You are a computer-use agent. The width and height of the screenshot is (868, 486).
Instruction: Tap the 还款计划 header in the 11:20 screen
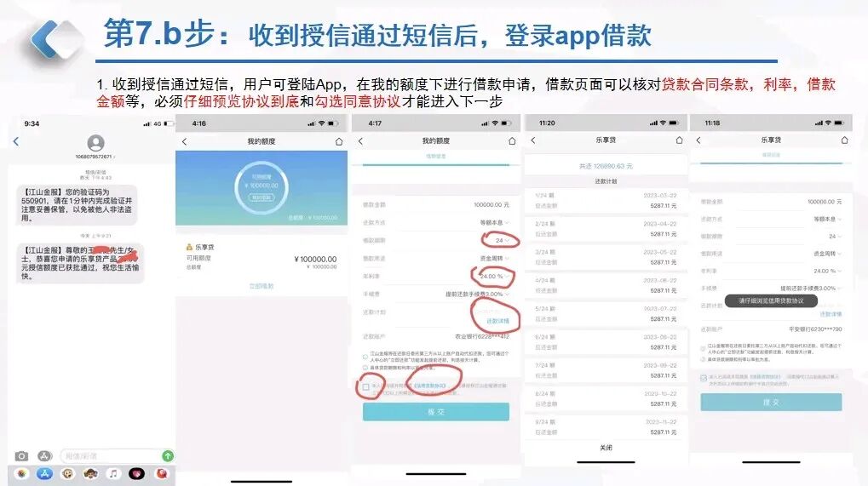(606, 181)
